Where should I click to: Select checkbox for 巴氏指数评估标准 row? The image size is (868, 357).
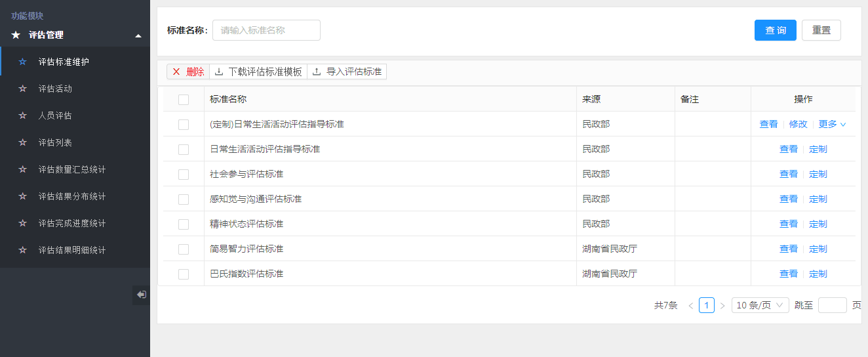pos(184,274)
